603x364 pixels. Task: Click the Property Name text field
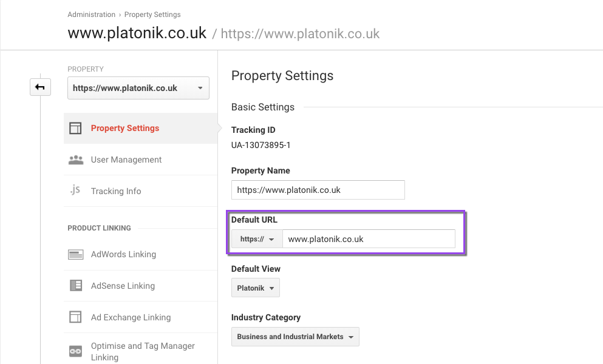(x=318, y=190)
